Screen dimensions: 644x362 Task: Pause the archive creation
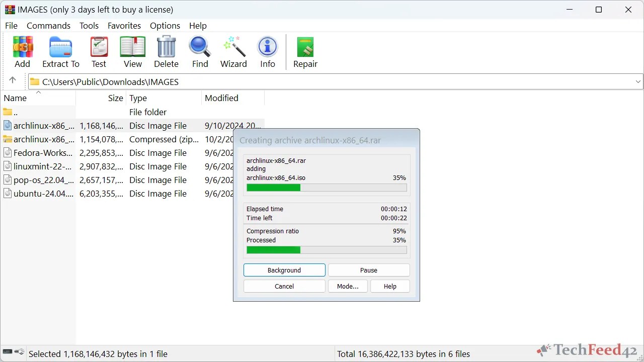pyautogui.click(x=369, y=270)
